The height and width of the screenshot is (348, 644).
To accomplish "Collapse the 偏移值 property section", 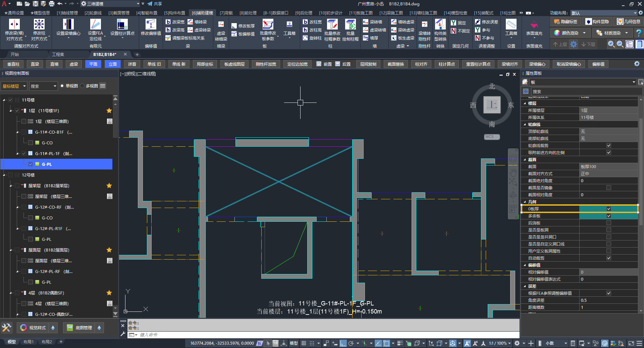I will pos(525,265).
